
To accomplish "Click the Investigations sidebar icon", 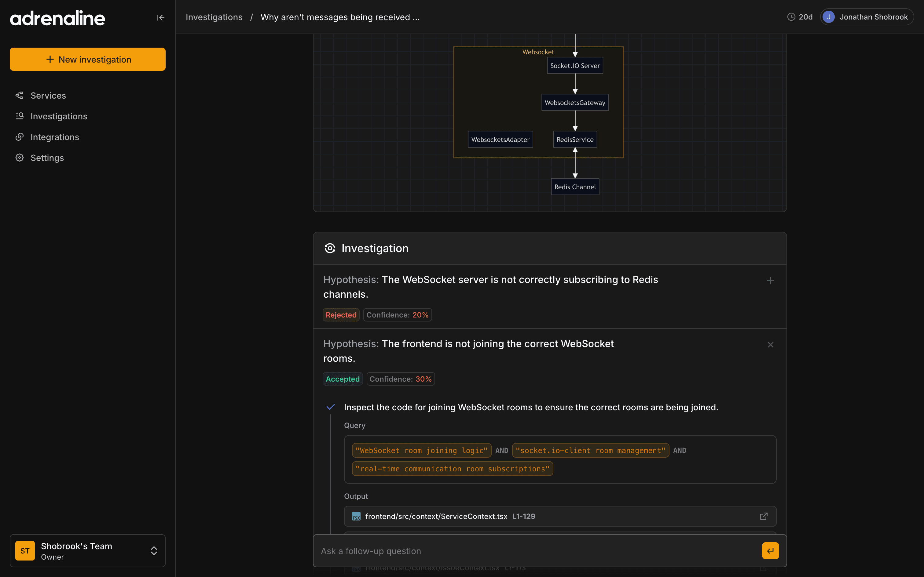I will [20, 116].
